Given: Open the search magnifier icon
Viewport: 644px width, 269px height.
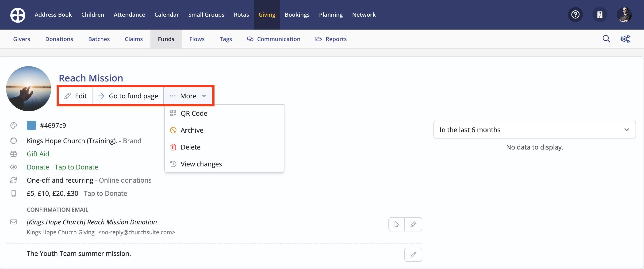Looking at the screenshot, I should [606, 39].
